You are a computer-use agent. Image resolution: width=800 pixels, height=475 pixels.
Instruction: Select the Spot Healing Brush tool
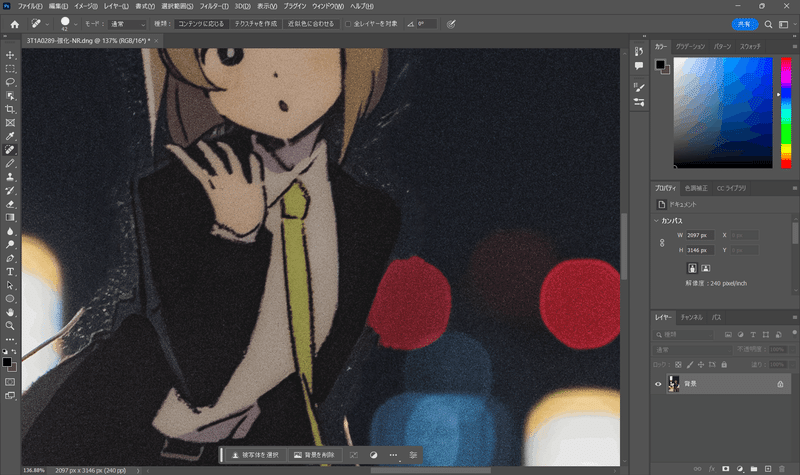click(10, 150)
